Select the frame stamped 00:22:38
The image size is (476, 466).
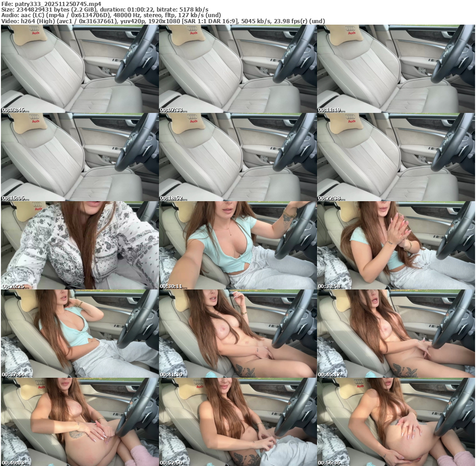coord(396,157)
